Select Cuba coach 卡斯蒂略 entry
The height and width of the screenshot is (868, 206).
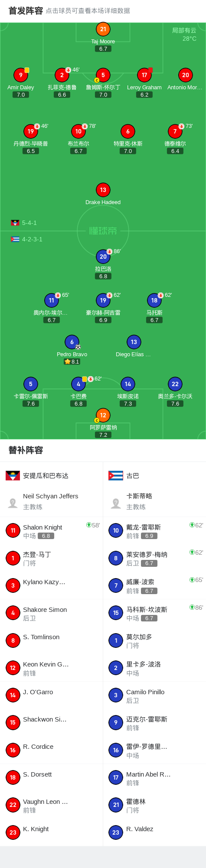pos(154,501)
